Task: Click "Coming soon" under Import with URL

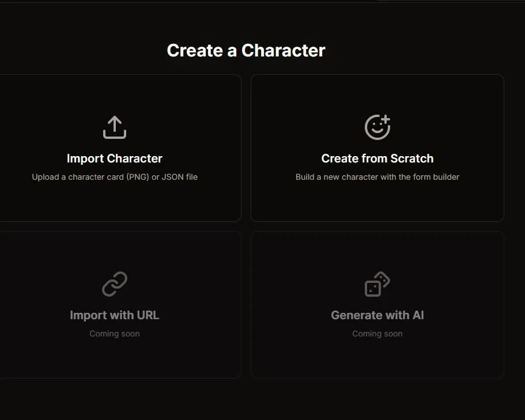Action: [x=115, y=334]
